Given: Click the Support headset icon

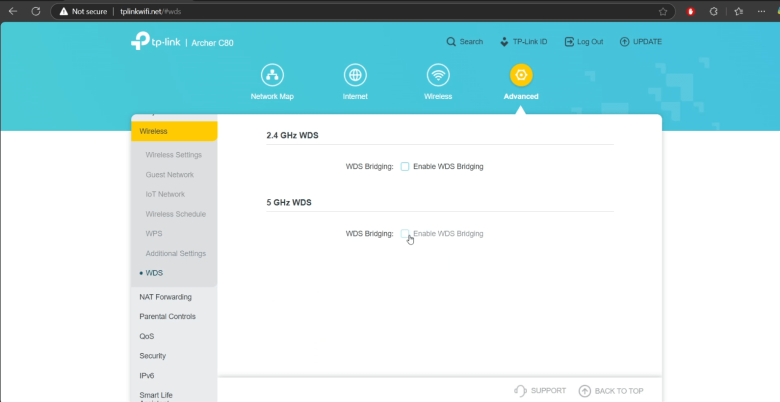Looking at the screenshot, I should tap(520, 391).
